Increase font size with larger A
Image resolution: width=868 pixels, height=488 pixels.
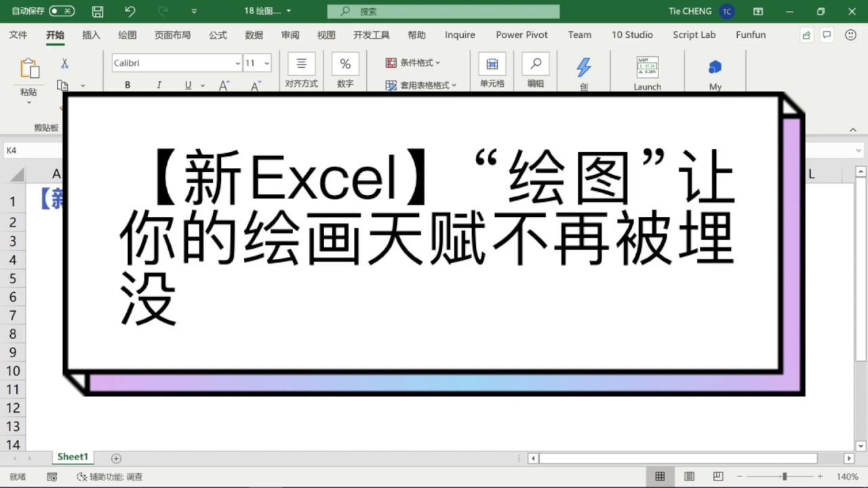click(224, 85)
